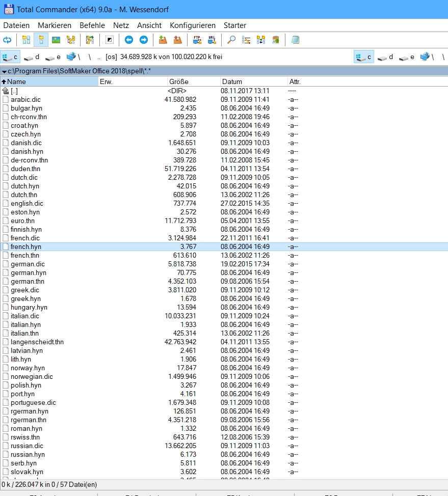Select the file rswiss.thn
448x496 pixels.
click(x=25, y=437)
